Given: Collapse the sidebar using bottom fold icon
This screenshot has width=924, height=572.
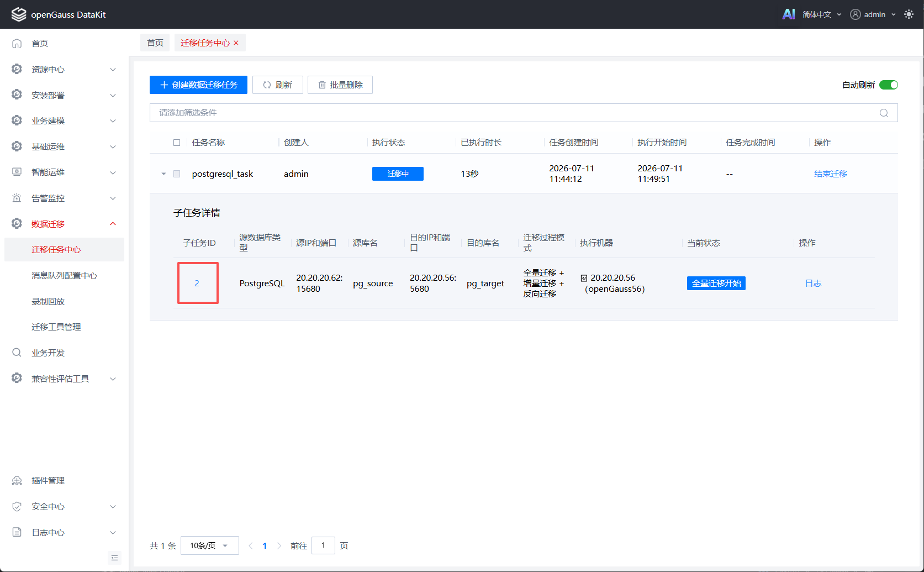Looking at the screenshot, I should click(x=114, y=558).
